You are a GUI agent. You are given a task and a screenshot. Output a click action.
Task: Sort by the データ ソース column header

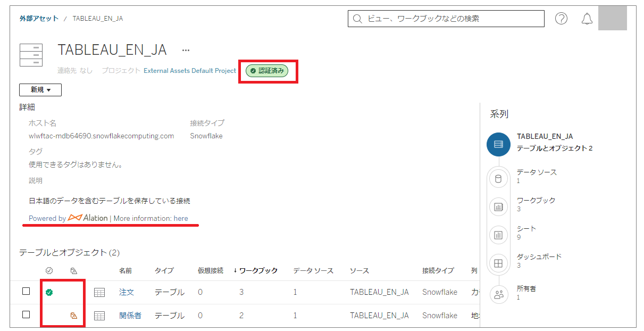click(x=313, y=271)
